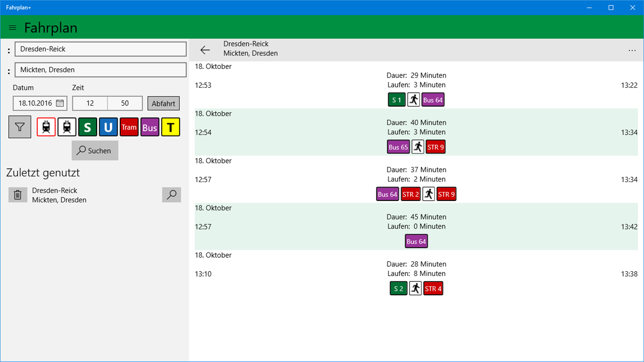Screen dimensions: 644x362
Task: Delete recent route with trash icon
Action: [18, 195]
